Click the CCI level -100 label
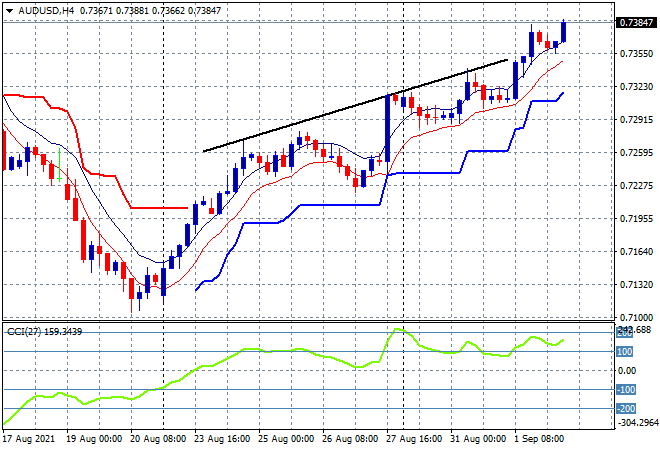660x450 pixels. coord(626,390)
